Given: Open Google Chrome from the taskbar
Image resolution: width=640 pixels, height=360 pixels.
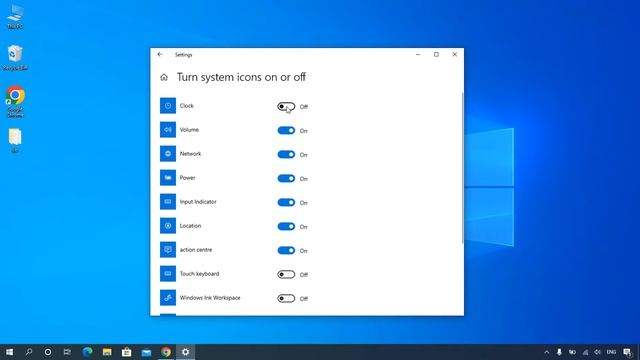Looking at the screenshot, I should click(166, 352).
